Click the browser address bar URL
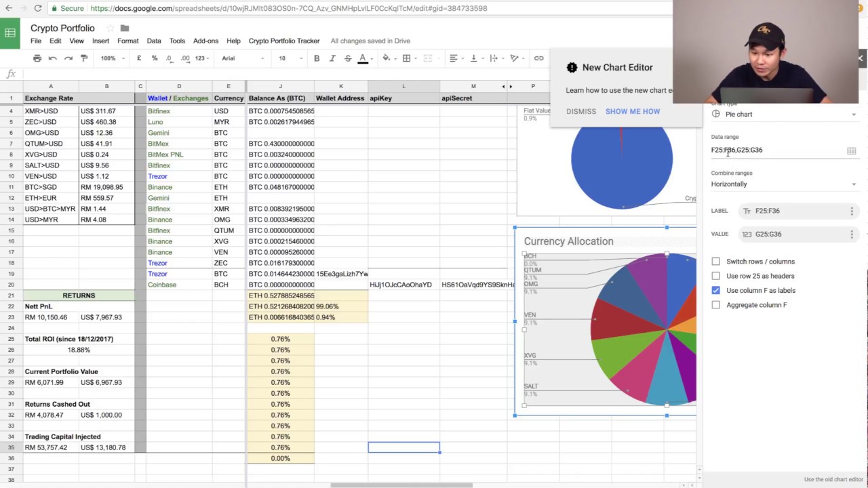 (x=288, y=8)
